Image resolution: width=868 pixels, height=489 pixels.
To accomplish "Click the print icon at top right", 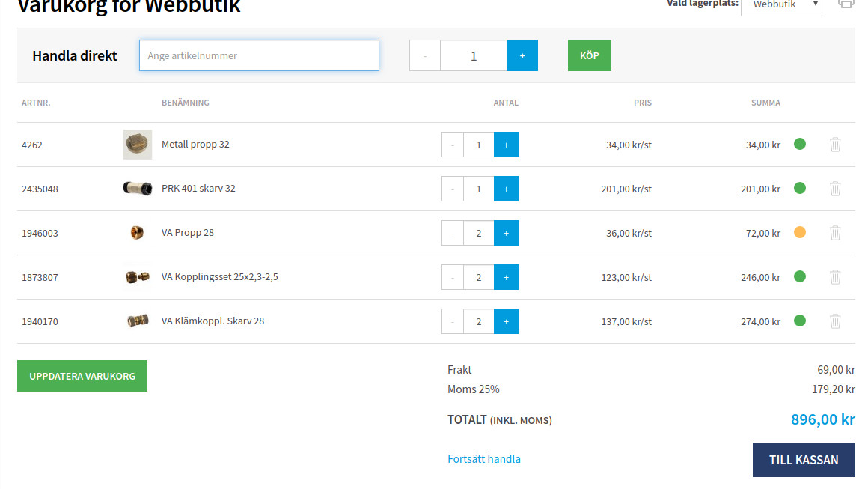I will pyautogui.click(x=846, y=4).
